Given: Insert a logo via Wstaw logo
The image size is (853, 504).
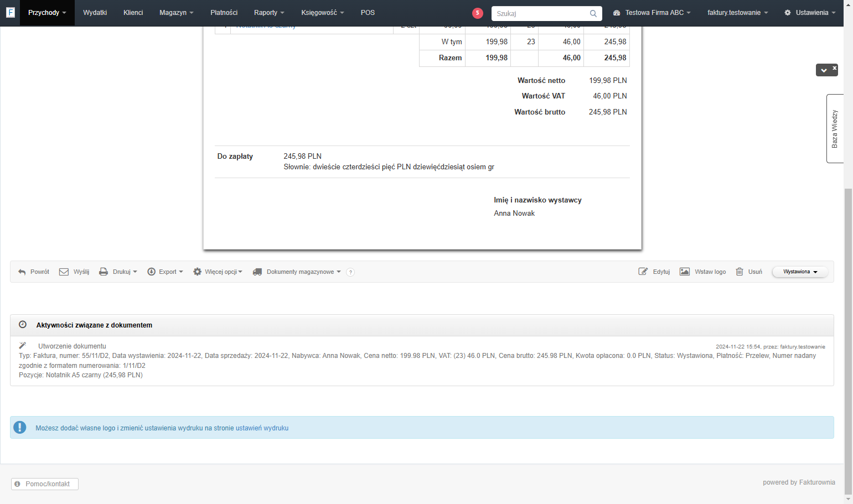Looking at the screenshot, I should tap(703, 272).
